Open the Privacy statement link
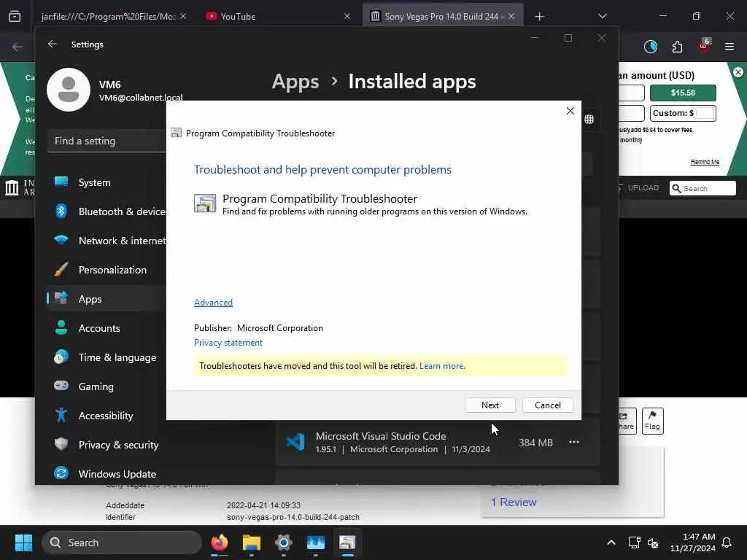This screenshot has width=747, height=560. point(228,343)
